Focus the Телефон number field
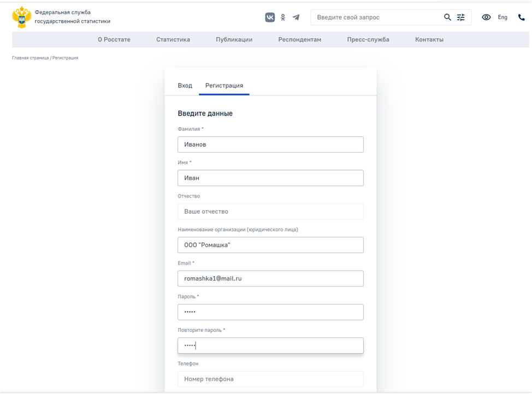532x394 pixels. [x=270, y=379]
